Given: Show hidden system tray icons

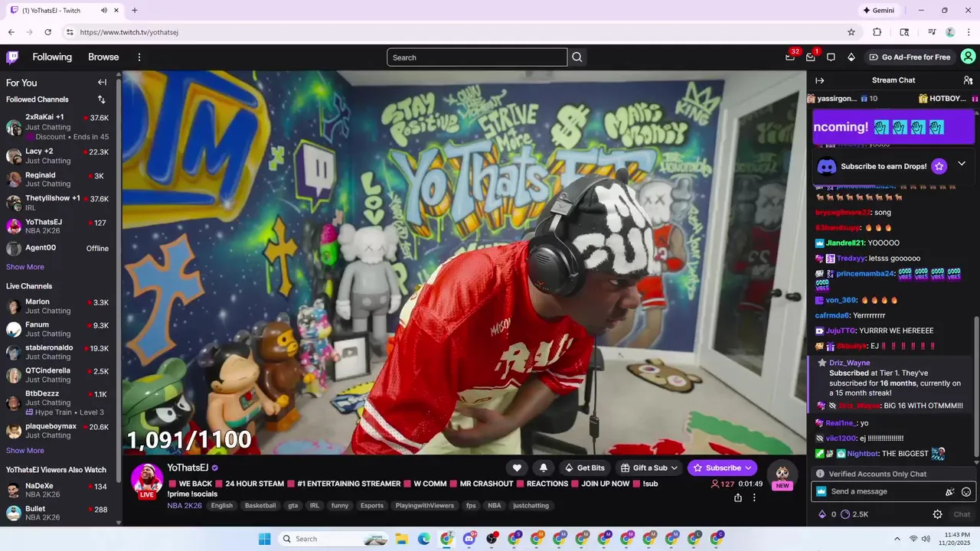Looking at the screenshot, I should coord(897,539).
